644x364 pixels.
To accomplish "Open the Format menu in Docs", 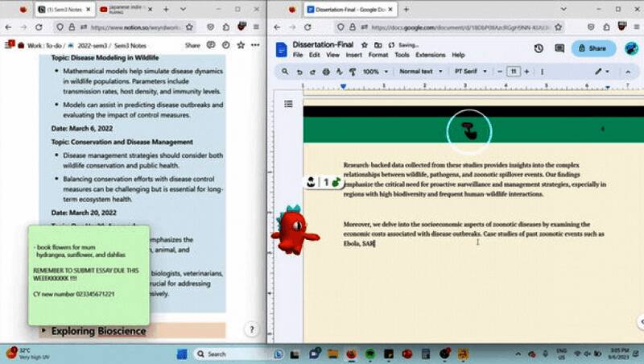I will 378,56.
